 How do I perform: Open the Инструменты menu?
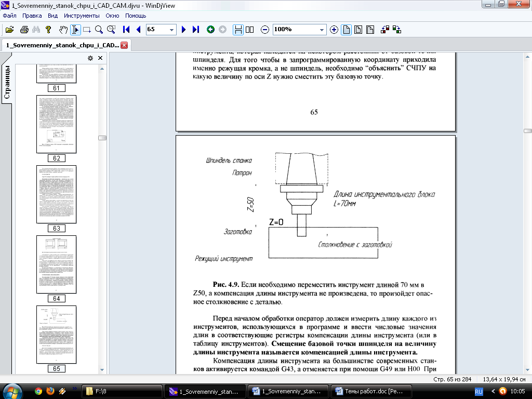click(x=82, y=16)
